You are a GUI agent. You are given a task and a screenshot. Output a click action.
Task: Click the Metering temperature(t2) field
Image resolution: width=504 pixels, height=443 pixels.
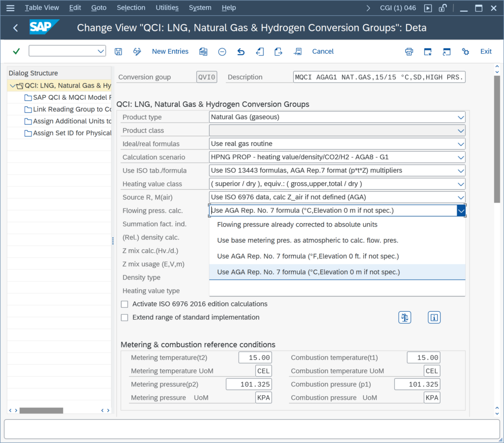[255, 357]
